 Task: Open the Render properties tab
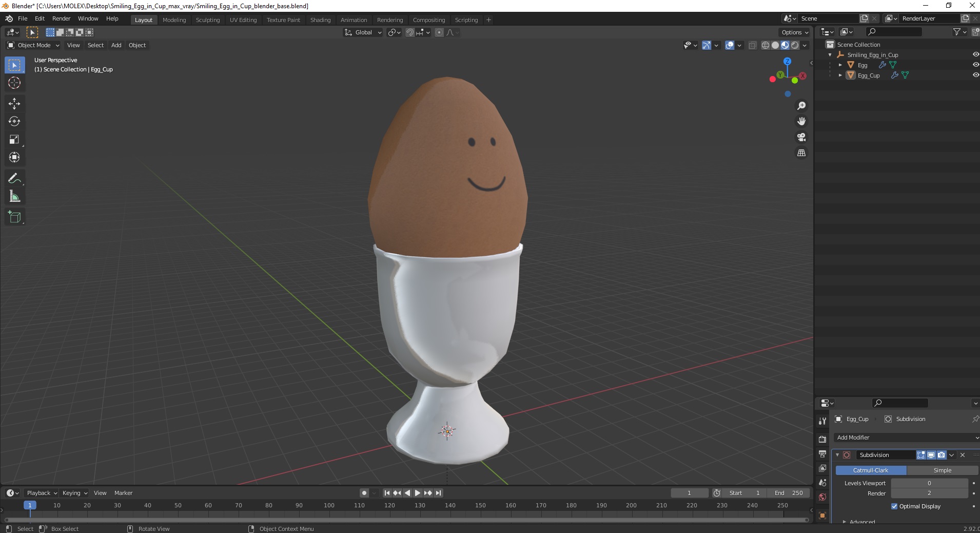tap(822, 439)
